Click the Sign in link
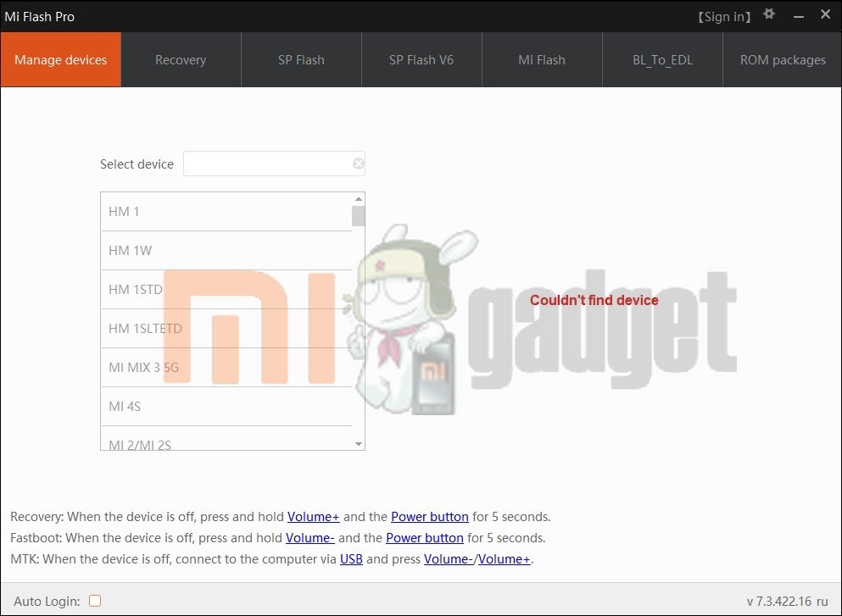The width and height of the screenshot is (842, 616). 724,17
